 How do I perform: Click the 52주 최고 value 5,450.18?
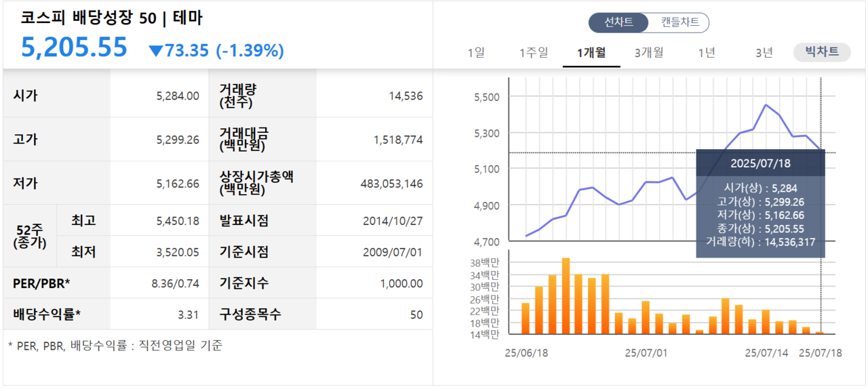177,221
